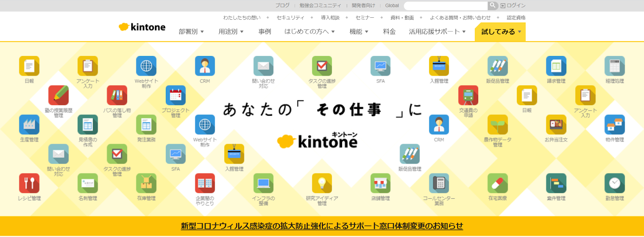The image size is (644, 237).
Task: Open the はじめての方へ dropdown
Action: click(310, 31)
